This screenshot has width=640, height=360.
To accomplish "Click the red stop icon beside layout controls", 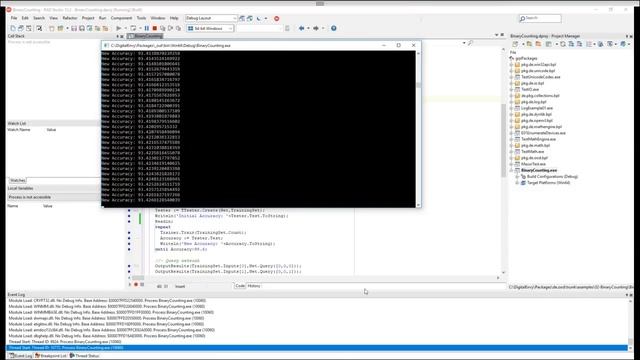I will click(x=277, y=18).
